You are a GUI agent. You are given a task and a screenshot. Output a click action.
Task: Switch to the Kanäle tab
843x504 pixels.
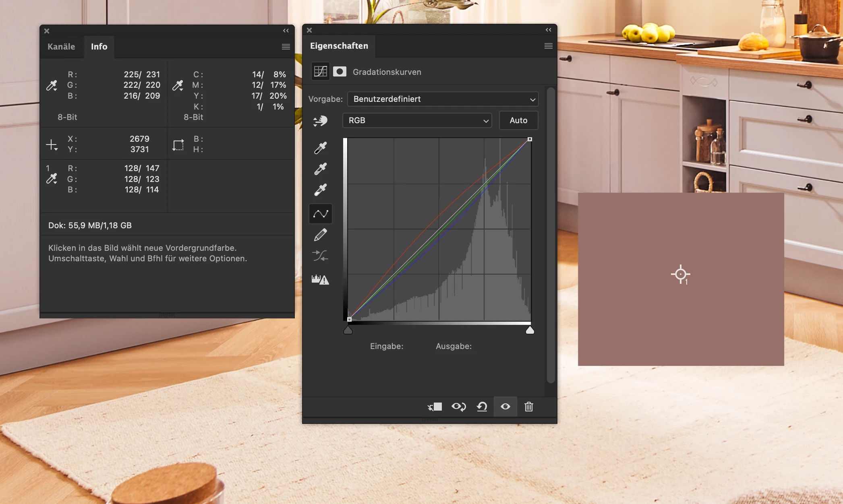click(x=61, y=47)
